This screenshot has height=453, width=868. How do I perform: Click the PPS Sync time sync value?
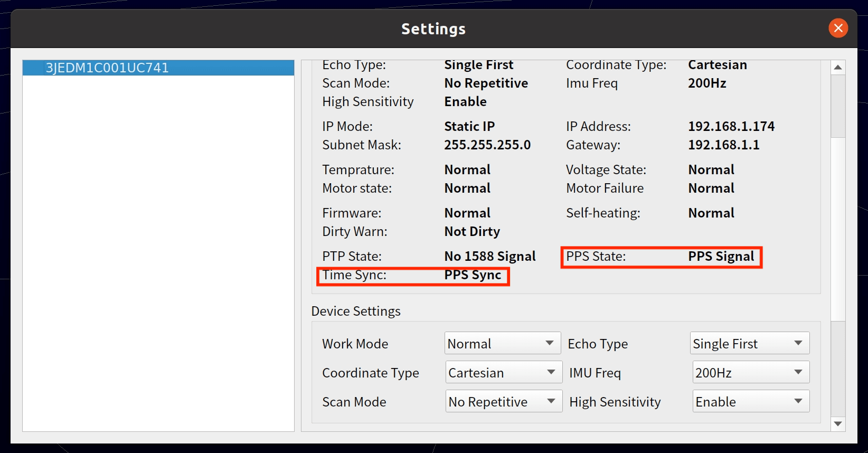[x=473, y=275]
